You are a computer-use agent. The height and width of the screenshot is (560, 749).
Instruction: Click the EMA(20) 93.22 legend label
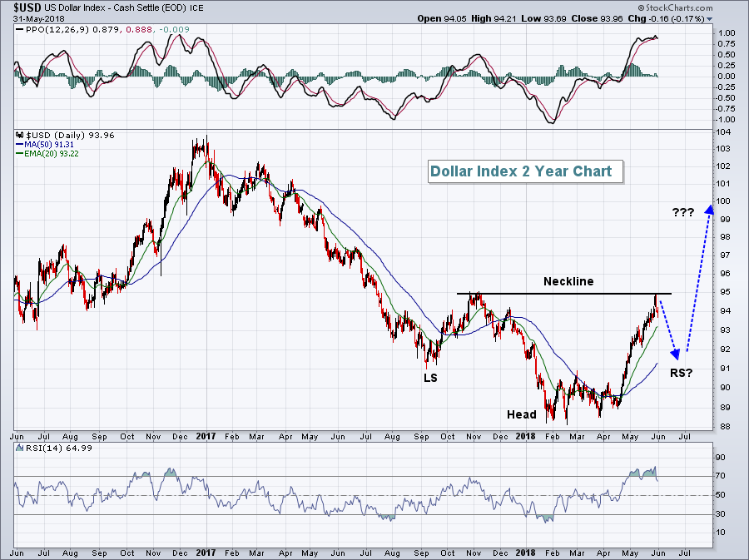(x=51, y=154)
